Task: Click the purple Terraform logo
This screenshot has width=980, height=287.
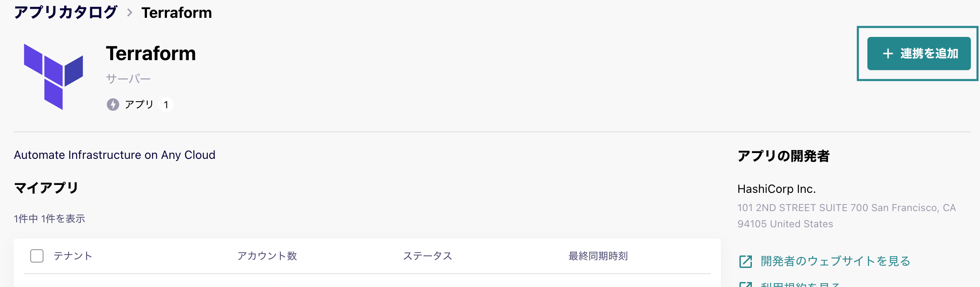Action: (53, 77)
